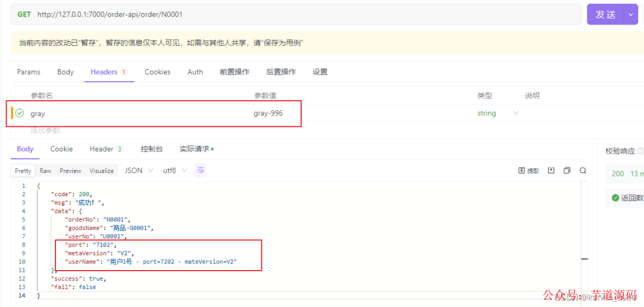Toggle the word wrap icon next to utf8
Viewport: 644px width, 307px height.
(x=200, y=170)
